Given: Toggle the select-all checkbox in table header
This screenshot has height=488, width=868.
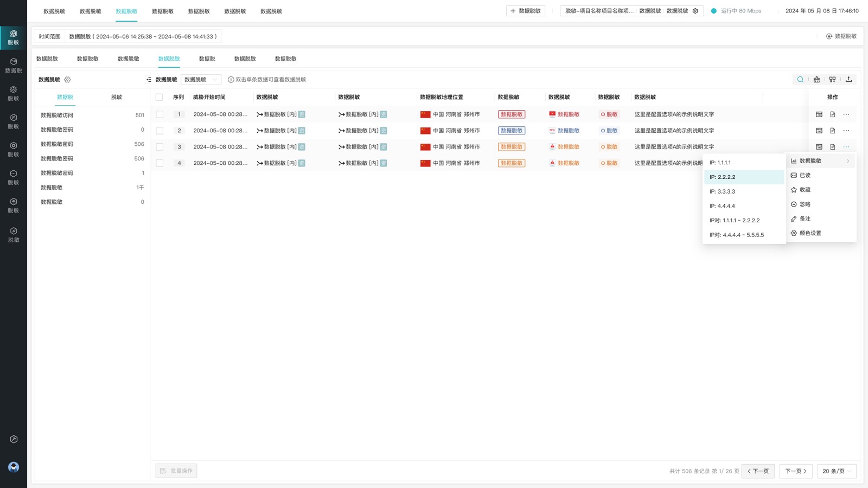Looking at the screenshot, I should (x=159, y=98).
